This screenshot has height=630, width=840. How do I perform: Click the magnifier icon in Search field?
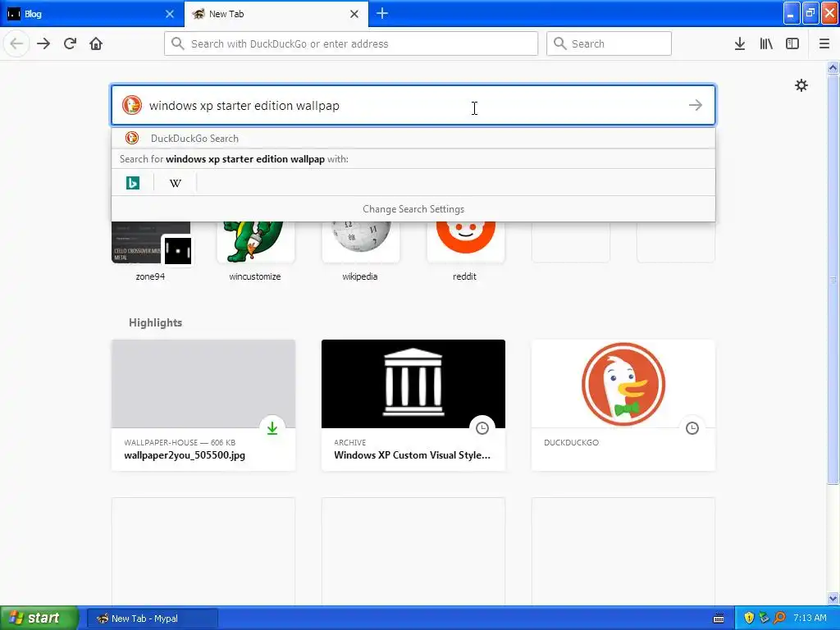click(559, 43)
